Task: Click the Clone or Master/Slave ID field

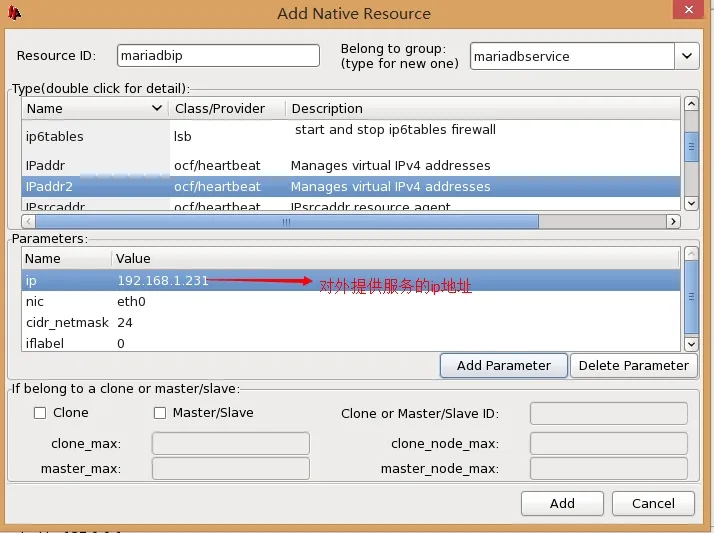Action: coord(609,413)
